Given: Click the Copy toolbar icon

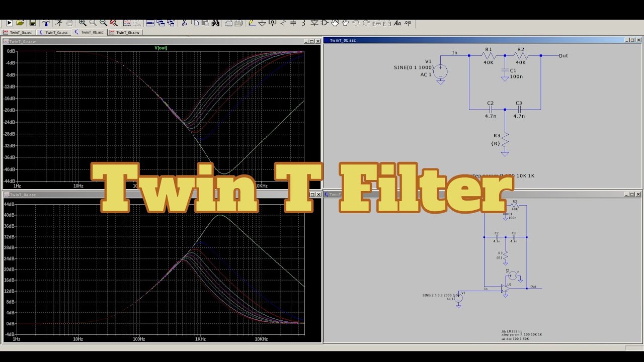Looking at the screenshot, I should click(x=195, y=23).
